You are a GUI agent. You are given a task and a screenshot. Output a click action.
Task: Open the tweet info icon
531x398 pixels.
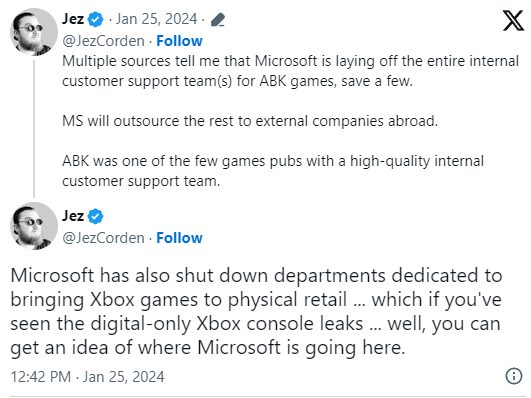(514, 376)
